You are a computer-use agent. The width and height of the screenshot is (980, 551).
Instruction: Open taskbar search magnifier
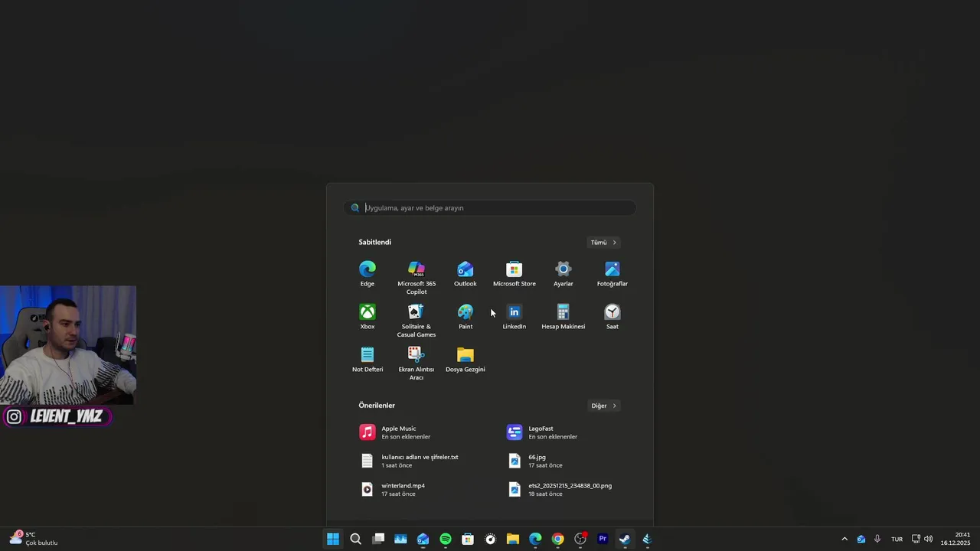click(x=355, y=539)
